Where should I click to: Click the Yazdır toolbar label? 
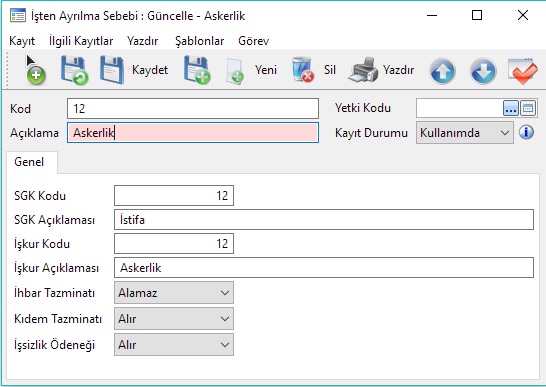pyautogui.click(x=398, y=70)
